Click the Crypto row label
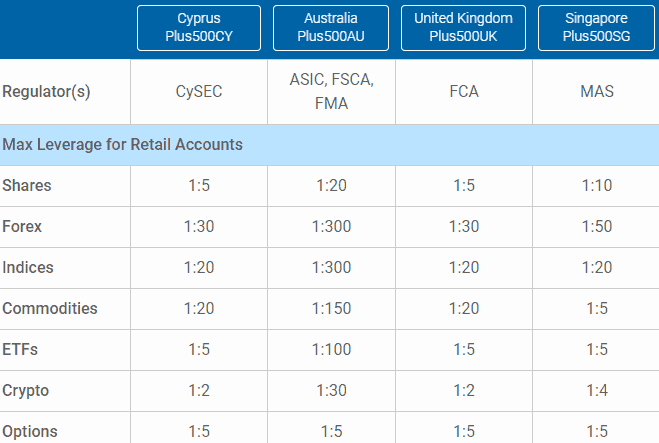This screenshot has height=443, width=659. [26, 391]
